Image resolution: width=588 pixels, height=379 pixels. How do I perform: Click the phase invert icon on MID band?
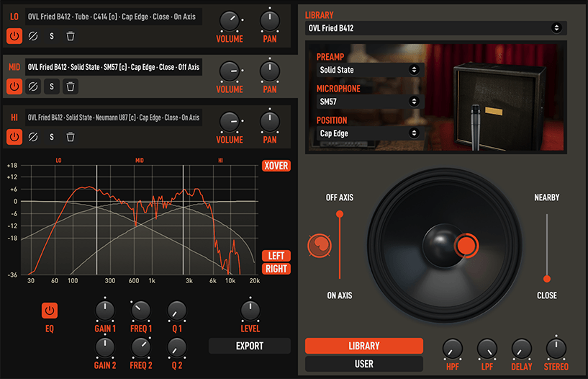[33, 86]
